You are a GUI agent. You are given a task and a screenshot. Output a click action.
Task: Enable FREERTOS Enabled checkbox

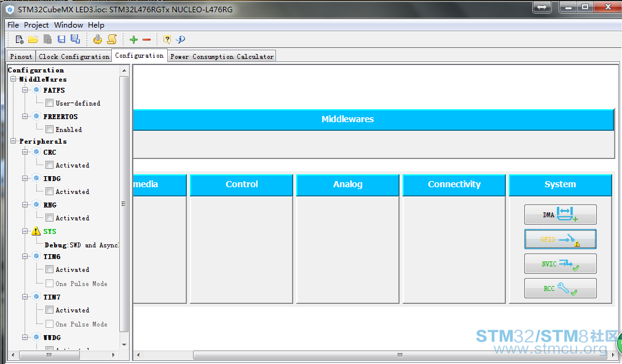50,130
